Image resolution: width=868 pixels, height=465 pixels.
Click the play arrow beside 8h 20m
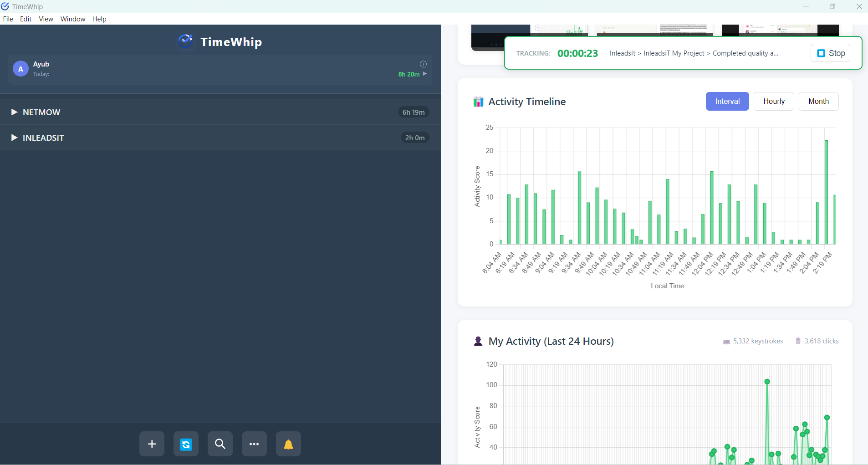coord(425,74)
